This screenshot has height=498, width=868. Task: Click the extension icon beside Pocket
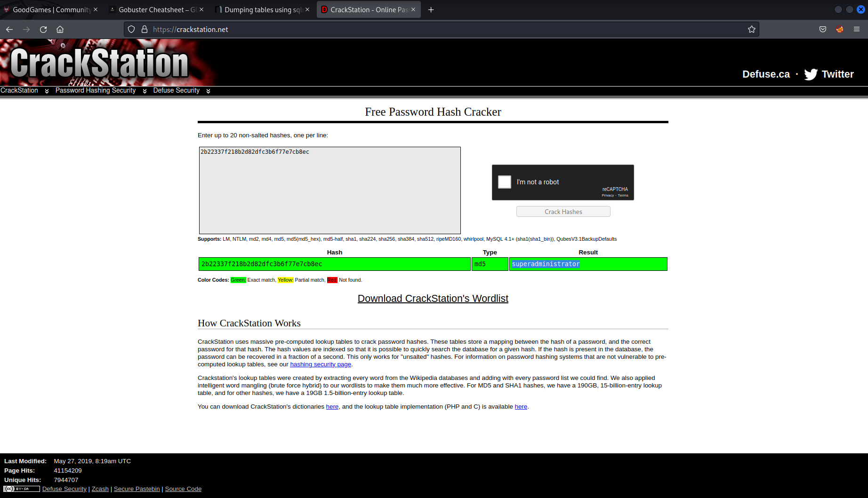(x=840, y=29)
